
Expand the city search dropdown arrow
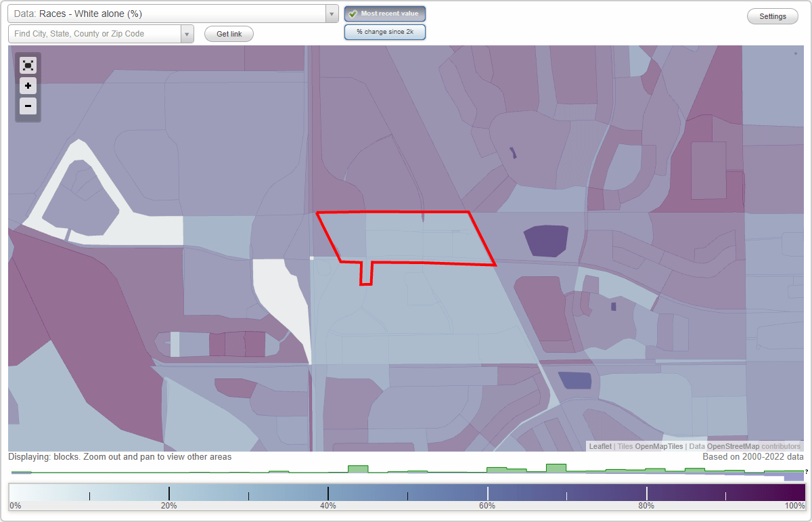point(187,34)
